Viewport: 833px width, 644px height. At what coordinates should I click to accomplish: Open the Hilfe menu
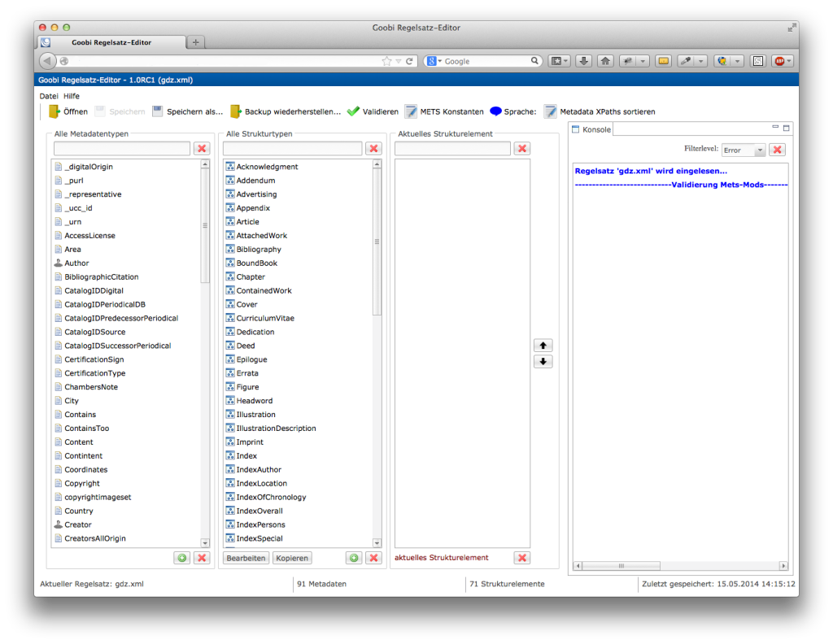(x=72, y=96)
